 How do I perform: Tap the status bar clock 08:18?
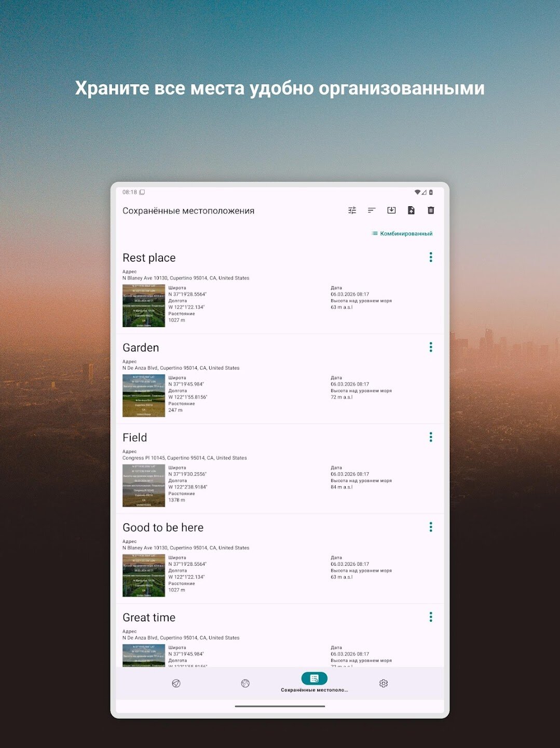[130, 192]
